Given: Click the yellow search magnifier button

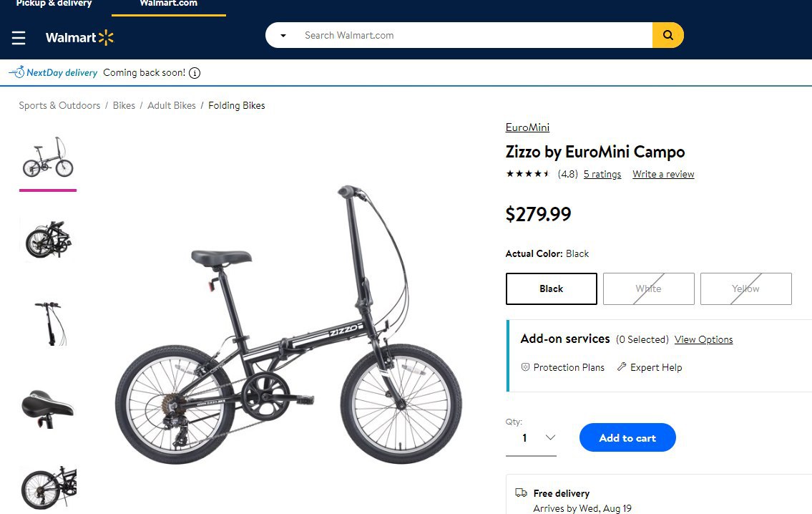Looking at the screenshot, I should 668,35.
